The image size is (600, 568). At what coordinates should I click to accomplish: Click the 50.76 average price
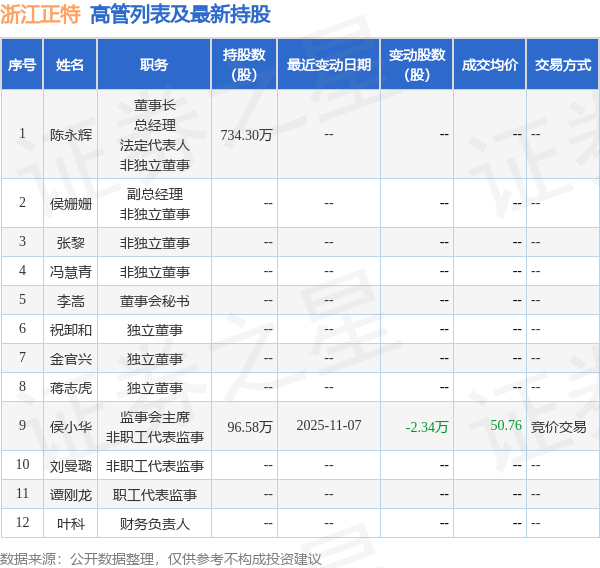(x=506, y=425)
